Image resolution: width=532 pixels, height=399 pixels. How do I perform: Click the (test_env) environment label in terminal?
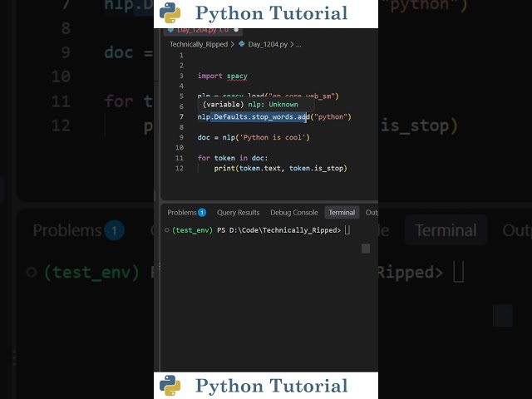pyautogui.click(x=192, y=230)
